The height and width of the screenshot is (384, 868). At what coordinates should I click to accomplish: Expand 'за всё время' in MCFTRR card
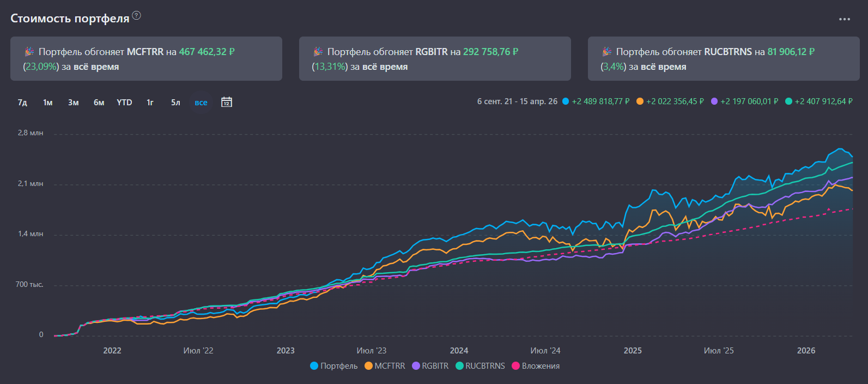click(96, 67)
